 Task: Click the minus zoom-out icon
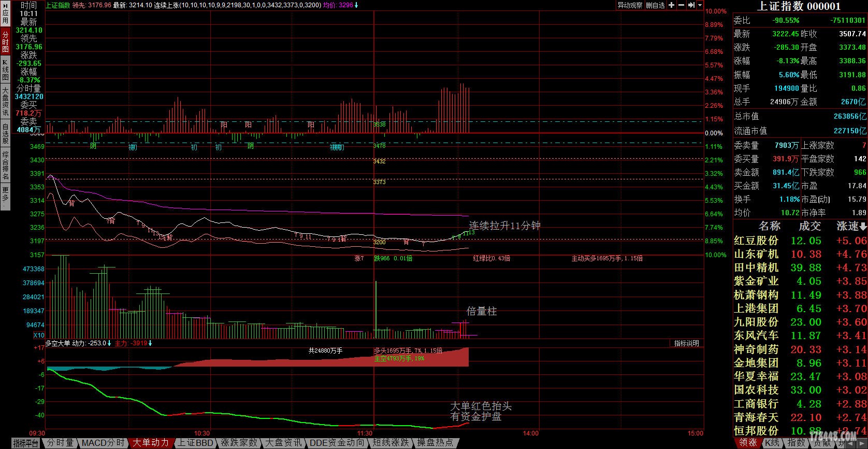pyautogui.click(x=682, y=5)
